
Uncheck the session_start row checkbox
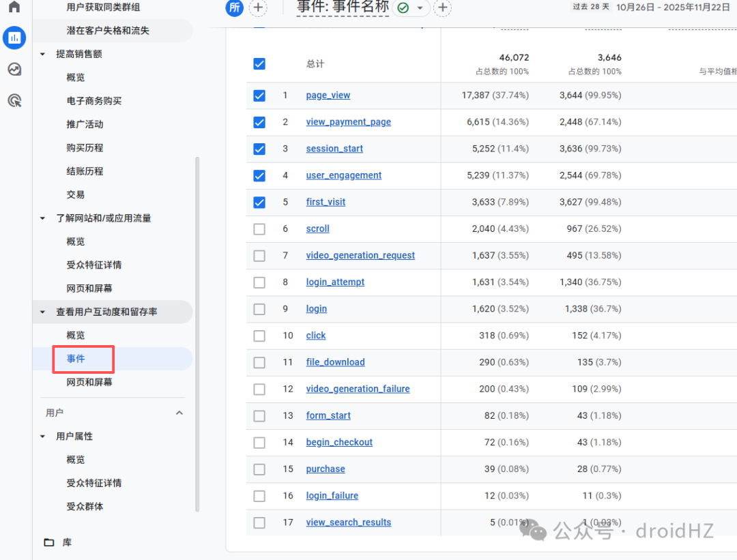coord(259,149)
